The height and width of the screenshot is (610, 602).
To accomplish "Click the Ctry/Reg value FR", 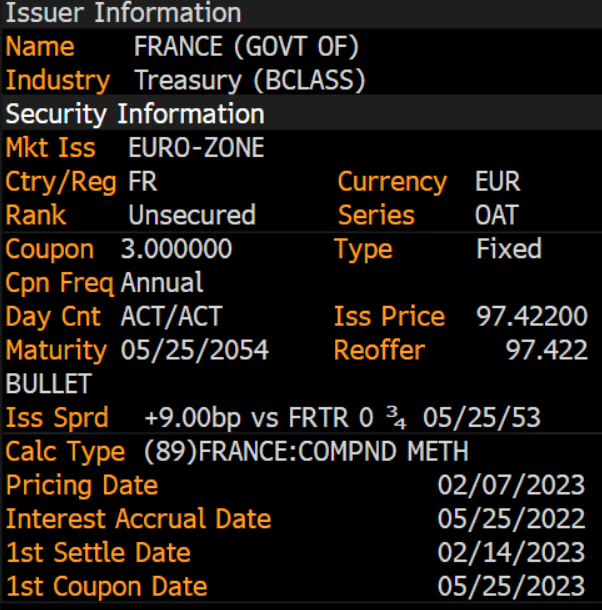I will point(143,181).
